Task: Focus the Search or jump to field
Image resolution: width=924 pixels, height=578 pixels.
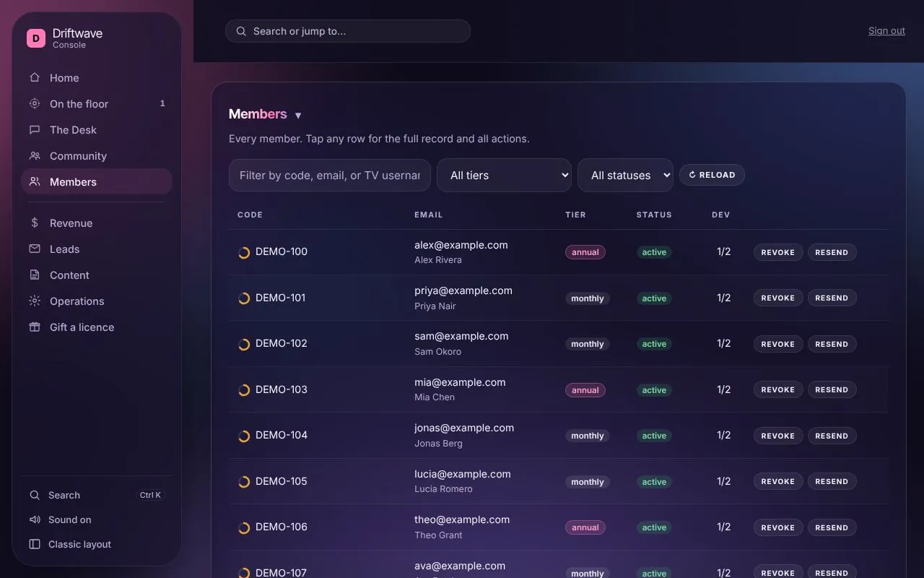Action: [348, 31]
